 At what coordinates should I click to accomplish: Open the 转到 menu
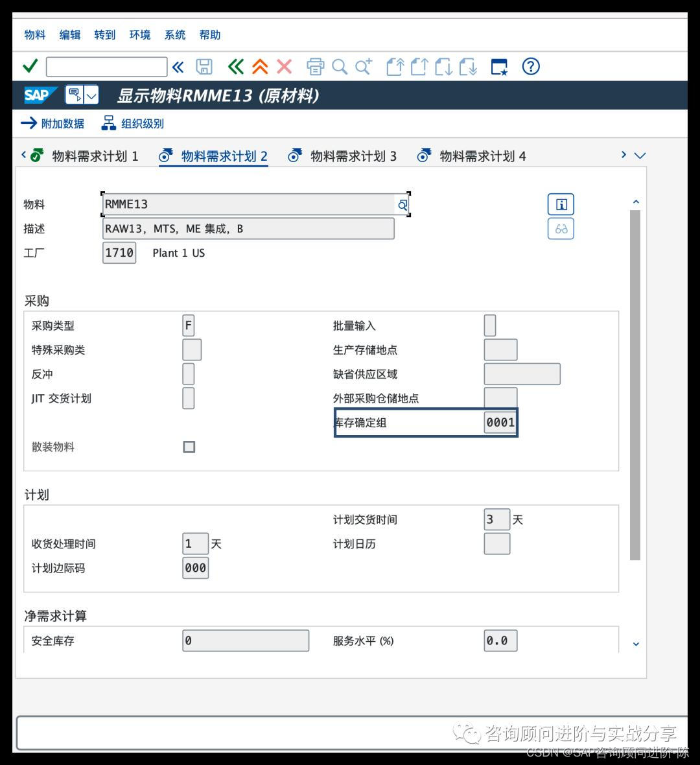pos(105,34)
